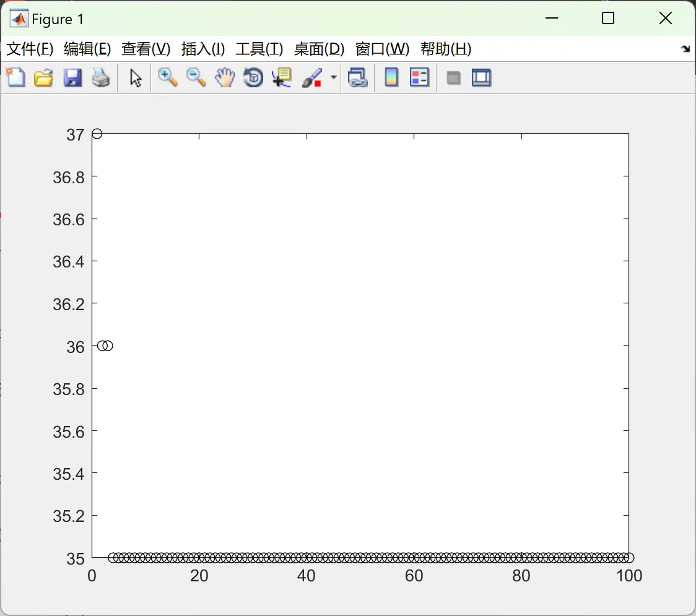This screenshot has width=696, height=616.
Task: Click the y-axis label 36.8
Action: (68, 178)
